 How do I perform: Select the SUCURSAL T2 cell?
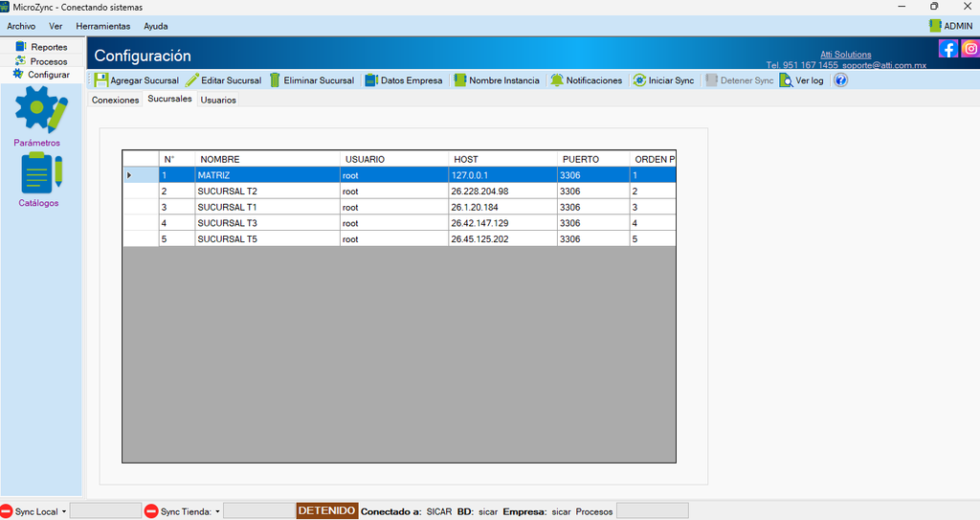click(268, 191)
